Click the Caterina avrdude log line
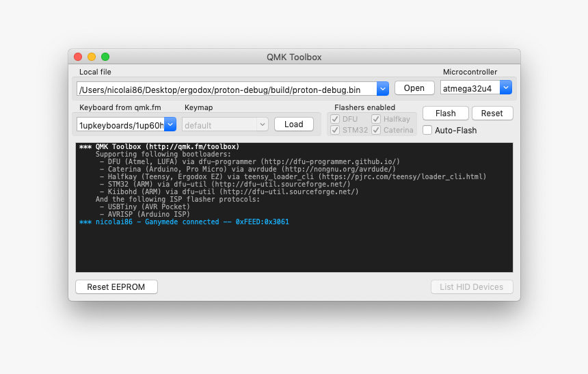588x374 pixels. coord(248,169)
